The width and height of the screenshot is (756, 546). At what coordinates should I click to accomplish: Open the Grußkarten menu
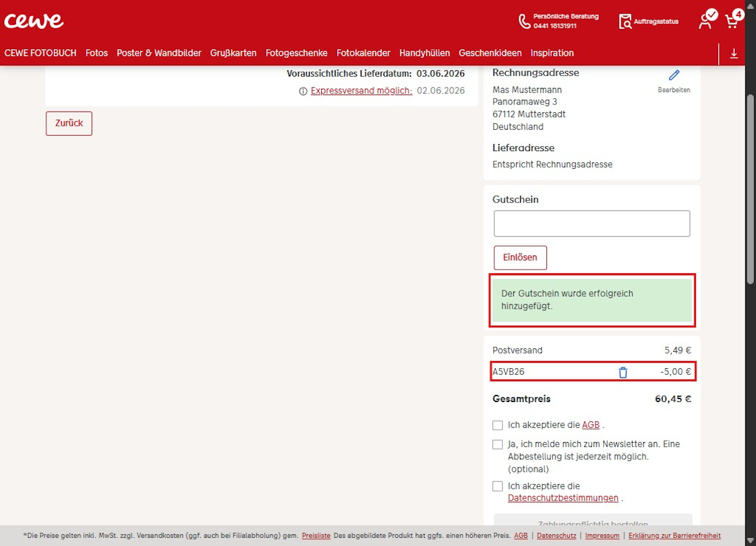click(233, 53)
